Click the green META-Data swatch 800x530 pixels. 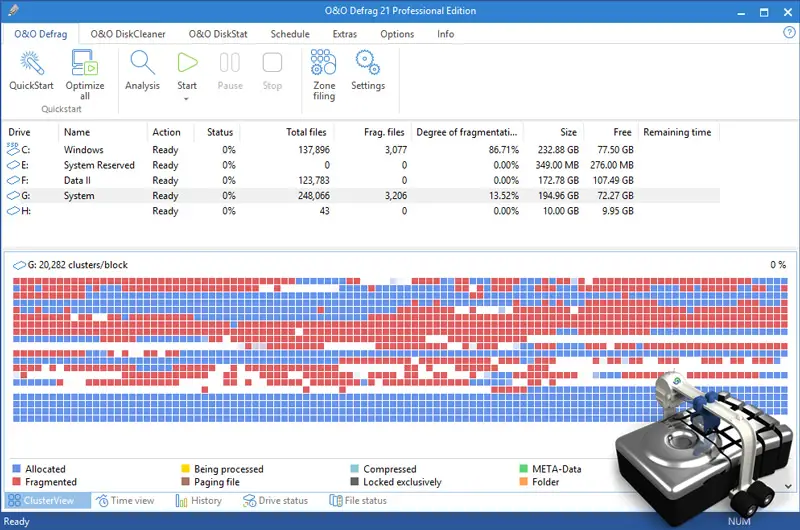point(523,468)
